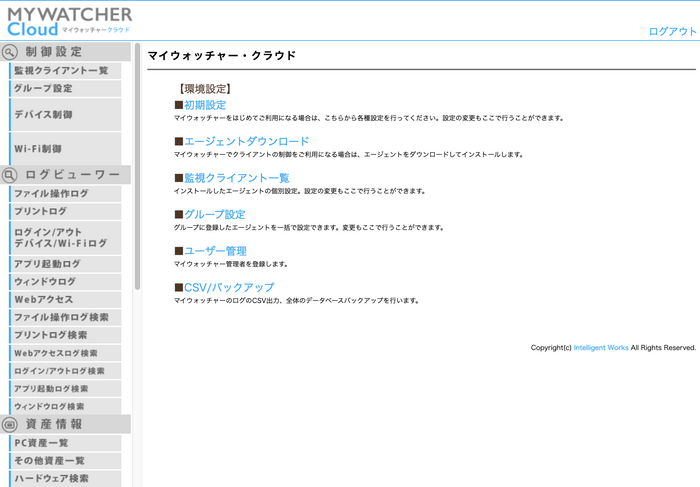
Task: Open PC資産一覧 in the sidebar
Action: tap(41, 442)
